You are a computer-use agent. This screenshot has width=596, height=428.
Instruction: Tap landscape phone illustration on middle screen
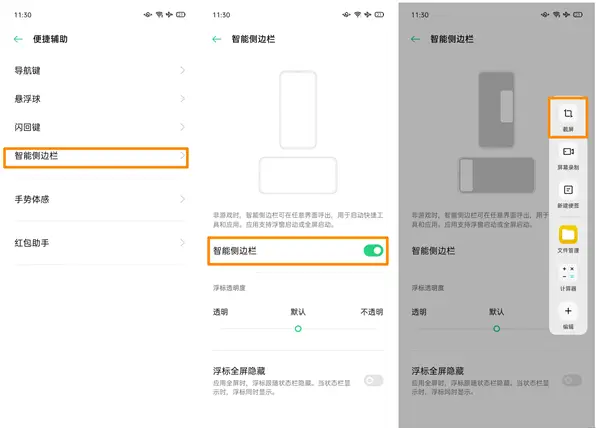[298, 176]
